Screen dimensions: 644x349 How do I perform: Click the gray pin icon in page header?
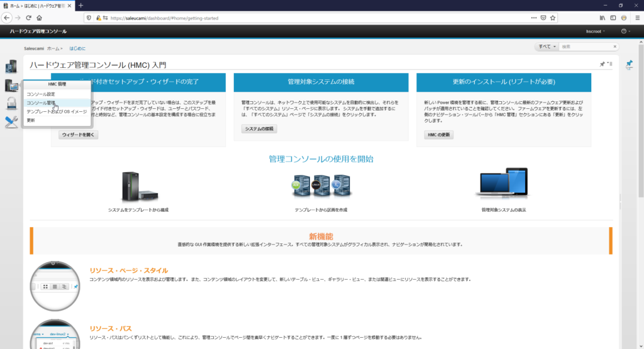602,64
